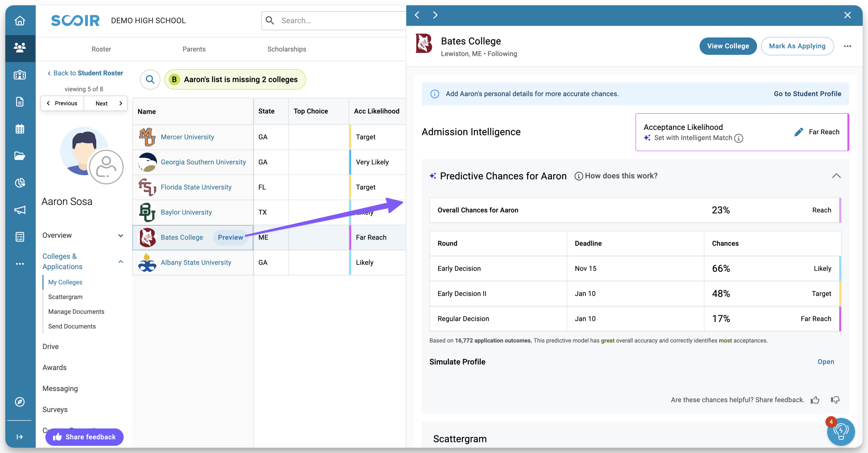Click the SCOIR logo

(75, 21)
